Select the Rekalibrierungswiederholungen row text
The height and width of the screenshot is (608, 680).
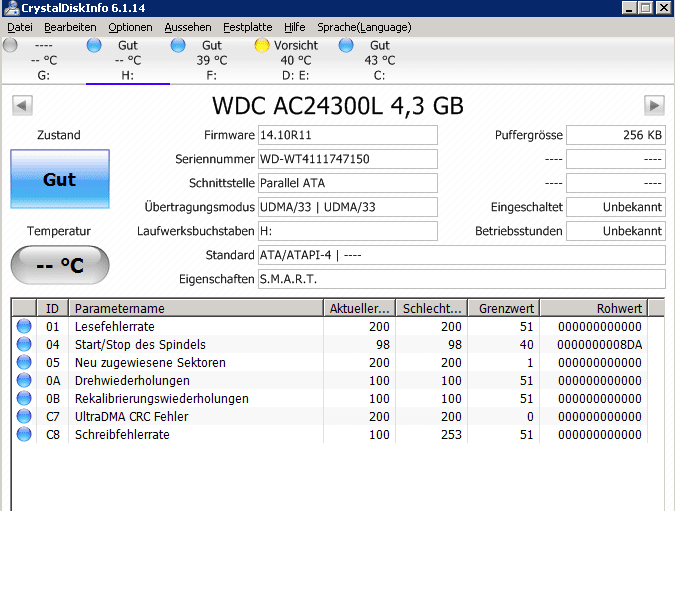[162, 399]
